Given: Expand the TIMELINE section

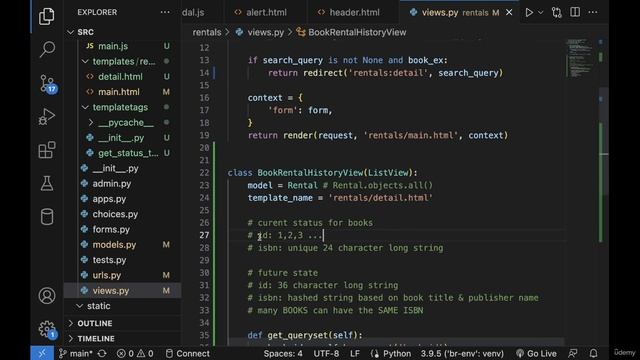Looking at the screenshot, I should (122, 339).
